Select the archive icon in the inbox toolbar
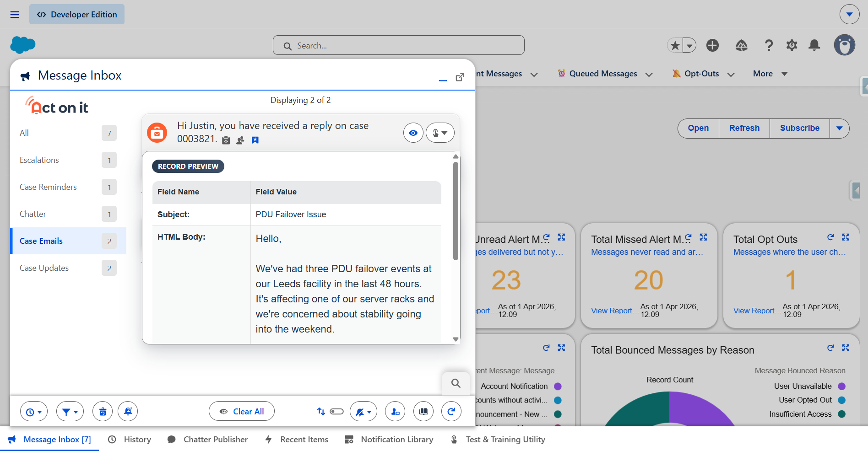Viewport: 868px width, 451px height. [x=102, y=411]
